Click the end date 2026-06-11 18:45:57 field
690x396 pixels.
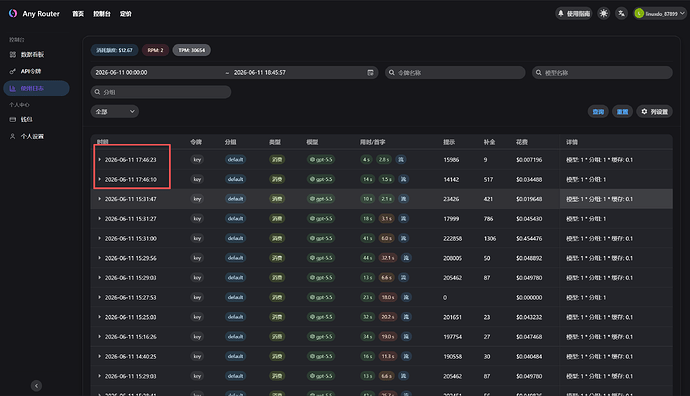[260, 73]
